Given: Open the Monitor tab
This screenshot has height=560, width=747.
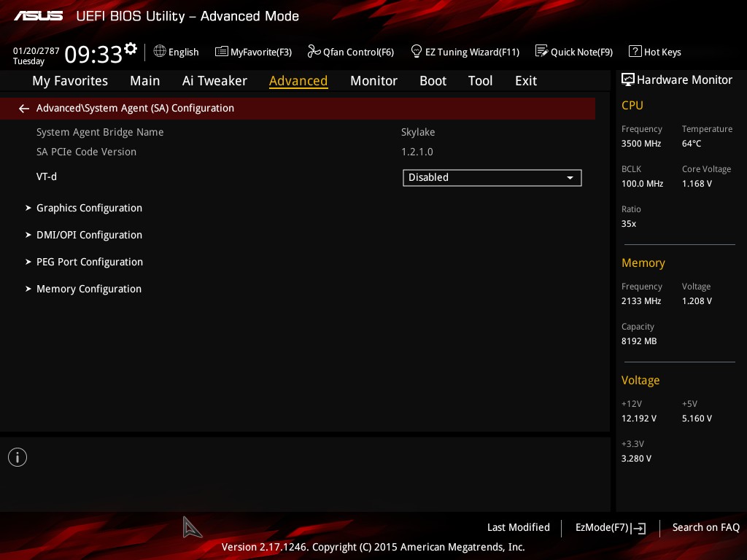Looking at the screenshot, I should pyautogui.click(x=373, y=81).
